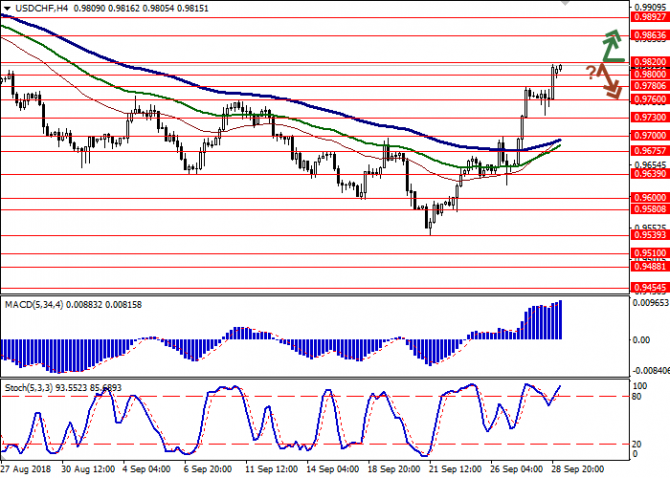Click the 0.9863 price level label
670x478 pixels.
[x=647, y=34]
